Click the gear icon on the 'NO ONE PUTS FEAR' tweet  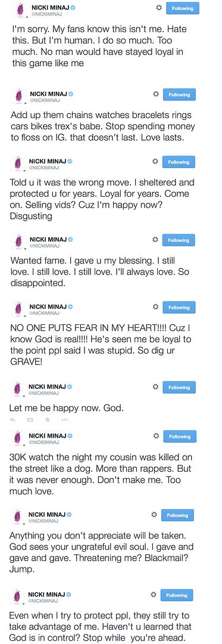pos(155,307)
